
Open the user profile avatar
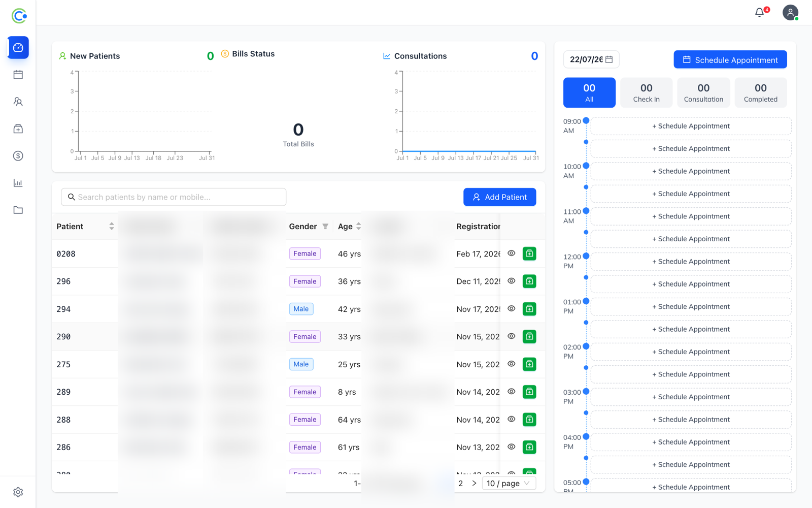[x=790, y=12]
